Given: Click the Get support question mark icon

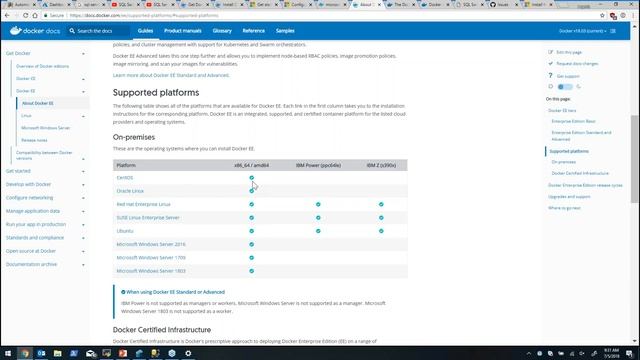Looking at the screenshot, I should pos(550,76).
